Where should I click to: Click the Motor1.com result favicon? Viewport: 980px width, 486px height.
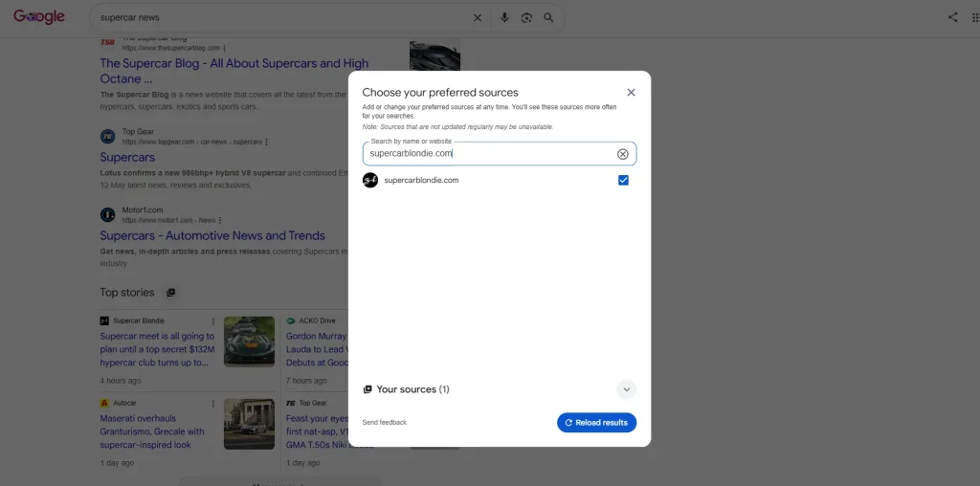point(107,215)
